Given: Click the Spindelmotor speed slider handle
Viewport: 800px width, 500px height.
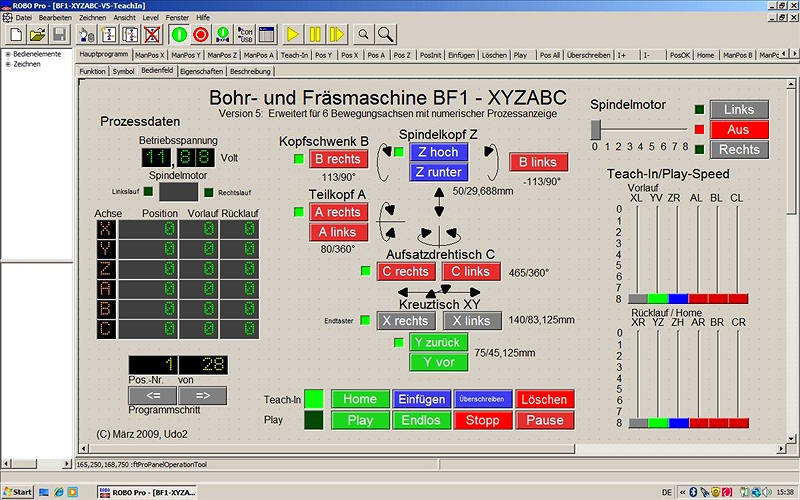Looking at the screenshot, I should (x=595, y=130).
